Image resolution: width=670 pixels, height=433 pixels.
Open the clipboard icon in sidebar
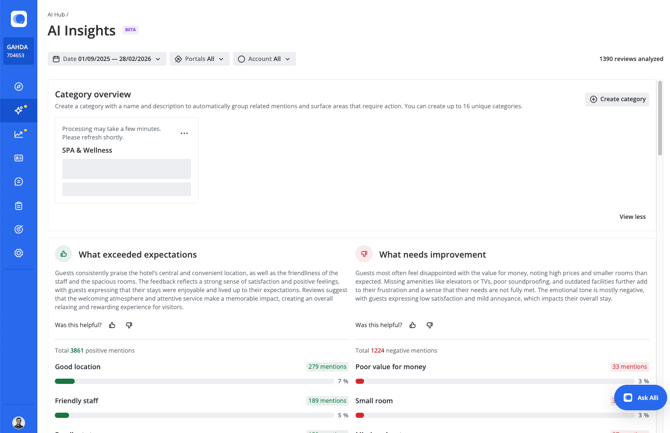(18, 206)
